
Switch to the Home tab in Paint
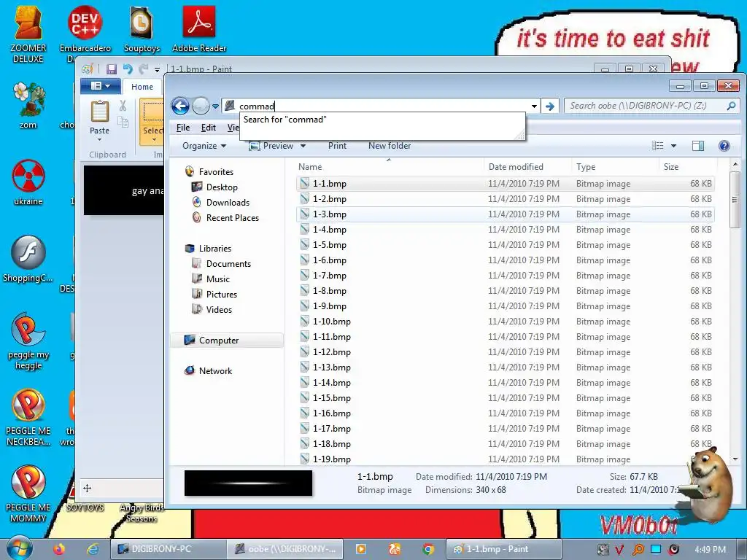coord(142,87)
